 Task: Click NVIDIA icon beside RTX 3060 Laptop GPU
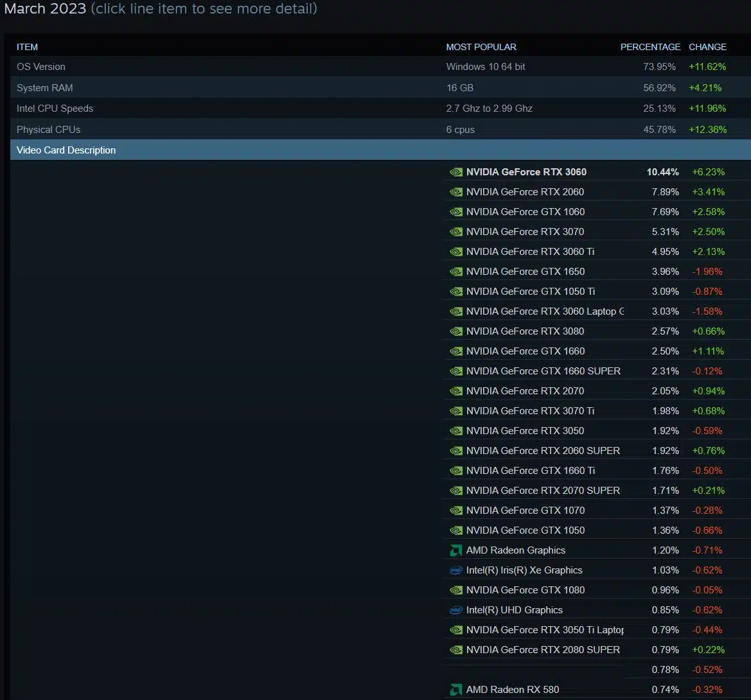pyautogui.click(x=456, y=311)
